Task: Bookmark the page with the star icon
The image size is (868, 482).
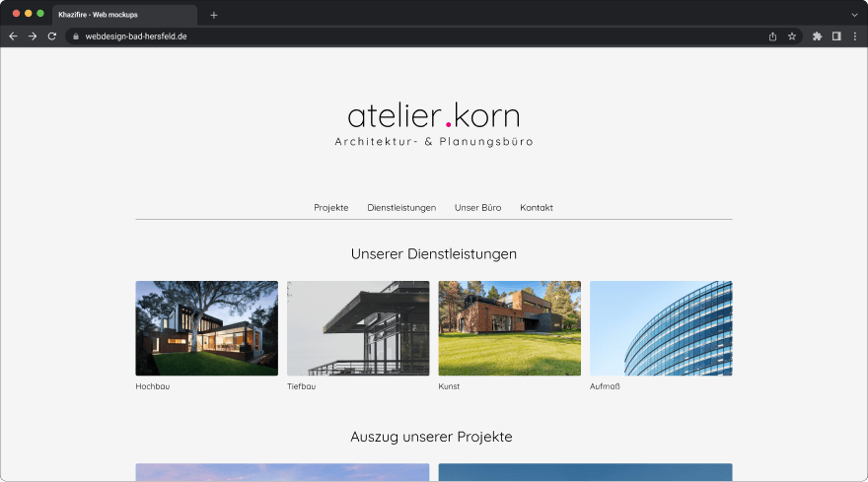Action: [x=792, y=36]
